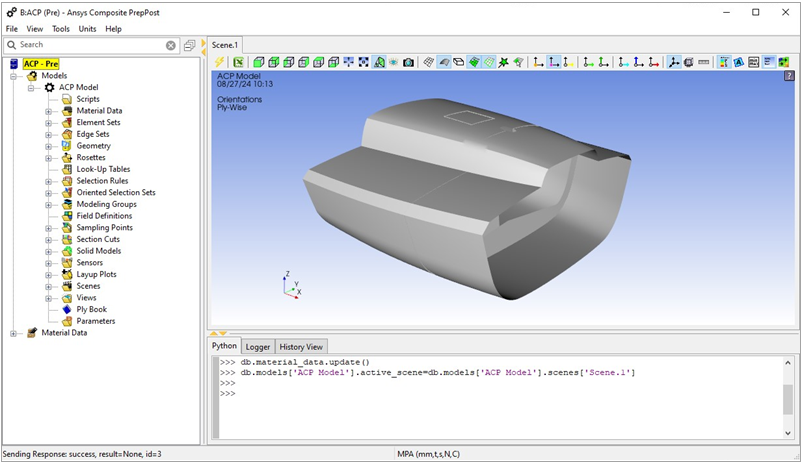This screenshot has height=464, width=803.
Task: Clear the search box with X button
Action: 171,46
